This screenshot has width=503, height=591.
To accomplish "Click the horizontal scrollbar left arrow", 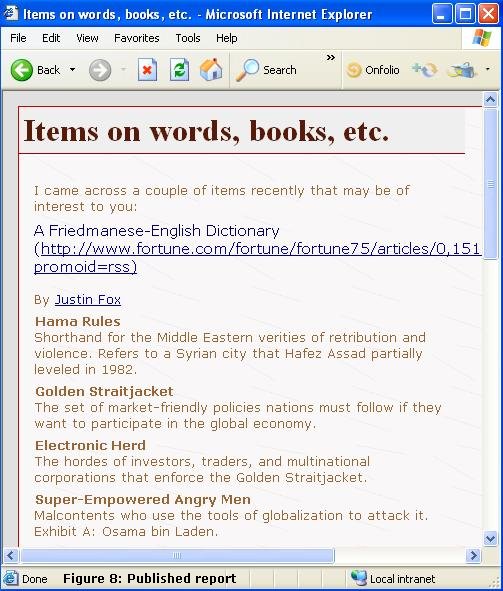I will (10, 555).
